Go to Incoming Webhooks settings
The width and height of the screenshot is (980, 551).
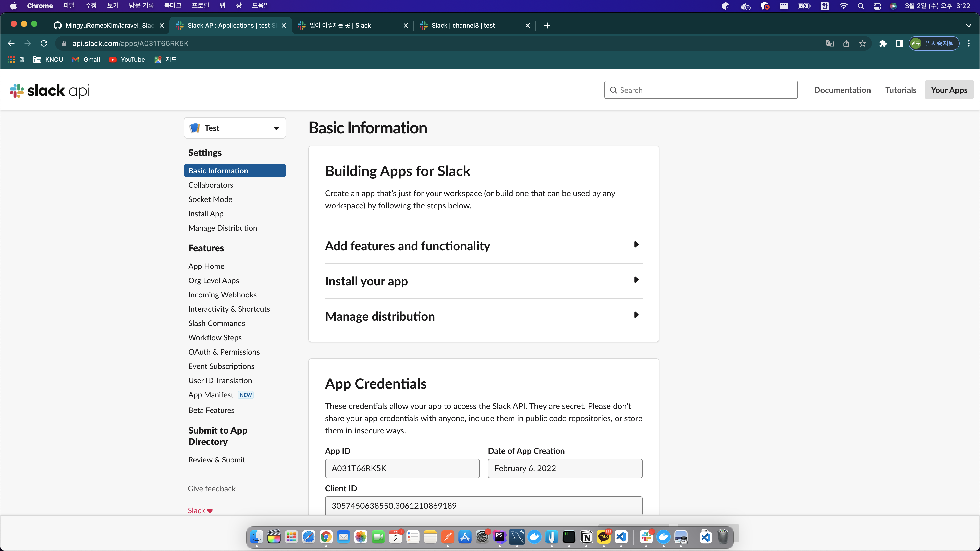point(222,295)
